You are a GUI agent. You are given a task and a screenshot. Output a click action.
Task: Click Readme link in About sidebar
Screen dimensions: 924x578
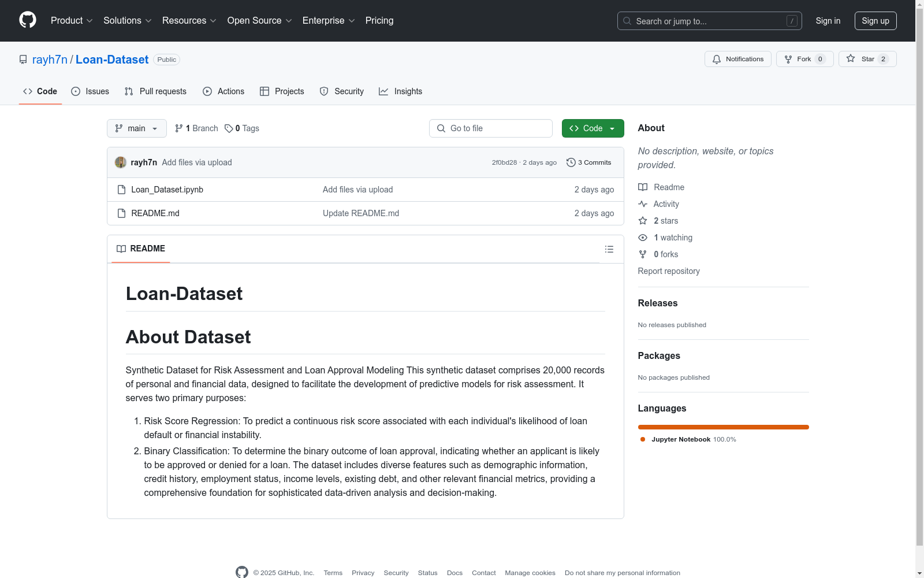point(661,187)
